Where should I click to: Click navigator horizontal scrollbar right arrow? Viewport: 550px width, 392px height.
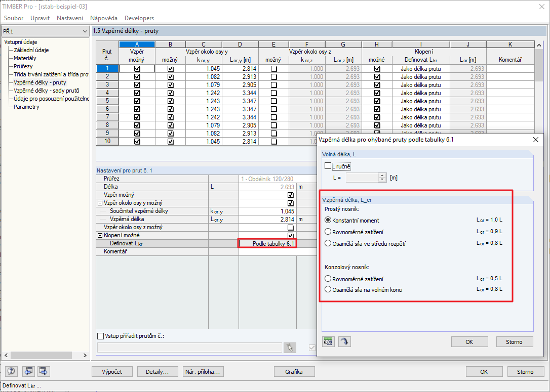[x=85, y=355]
